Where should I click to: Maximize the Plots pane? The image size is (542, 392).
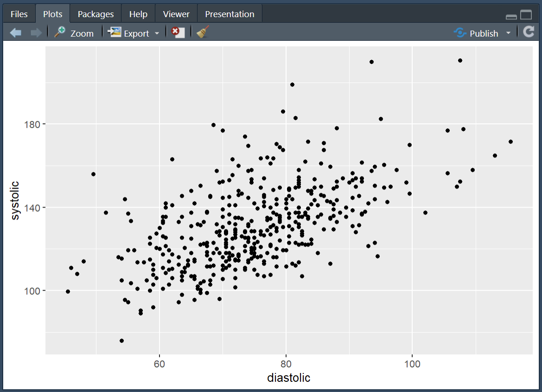coord(526,15)
